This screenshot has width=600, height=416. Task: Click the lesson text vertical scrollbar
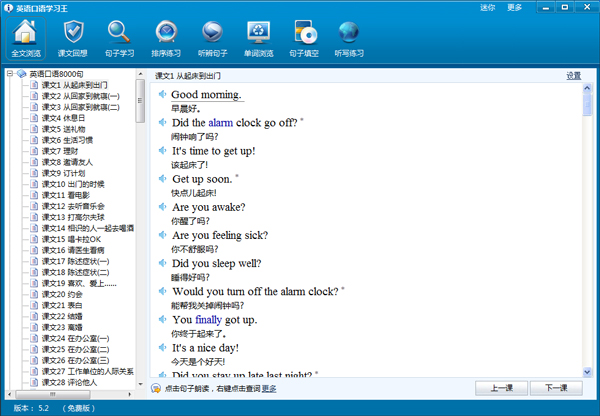click(586, 230)
